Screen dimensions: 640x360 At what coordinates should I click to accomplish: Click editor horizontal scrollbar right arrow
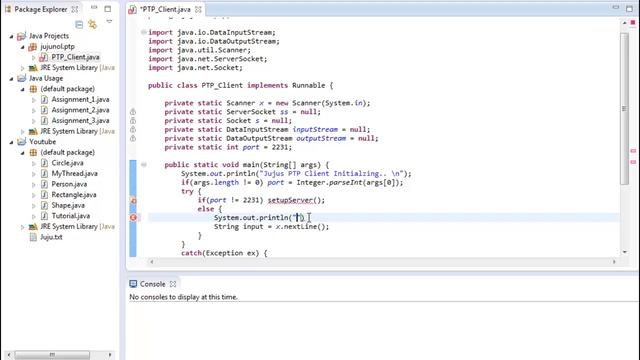[614, 262]
